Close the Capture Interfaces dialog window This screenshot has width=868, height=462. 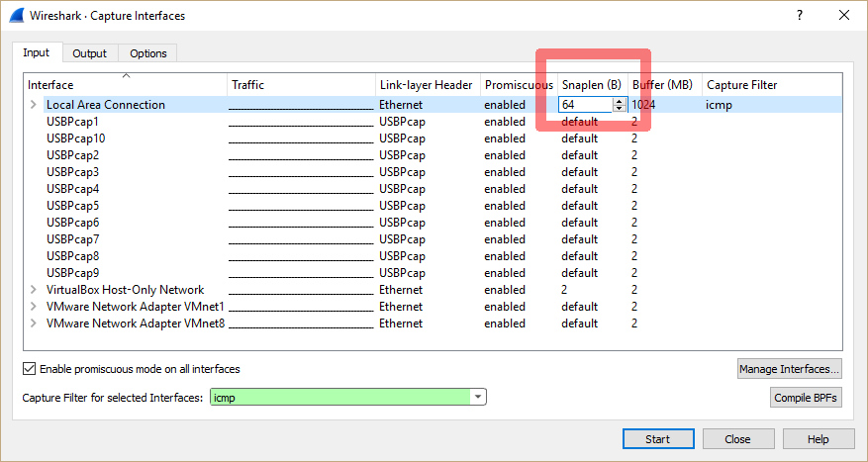pyautogui.click(x=844, y=15)
